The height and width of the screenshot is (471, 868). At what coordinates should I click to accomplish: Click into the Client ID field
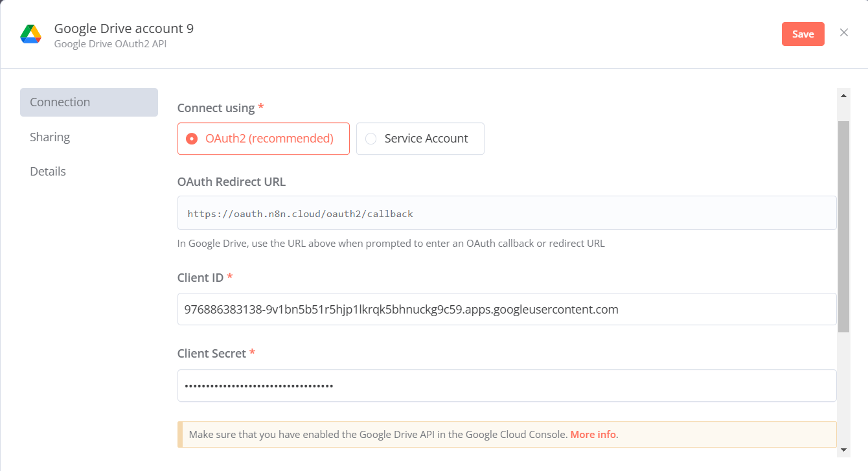(507, 309)
